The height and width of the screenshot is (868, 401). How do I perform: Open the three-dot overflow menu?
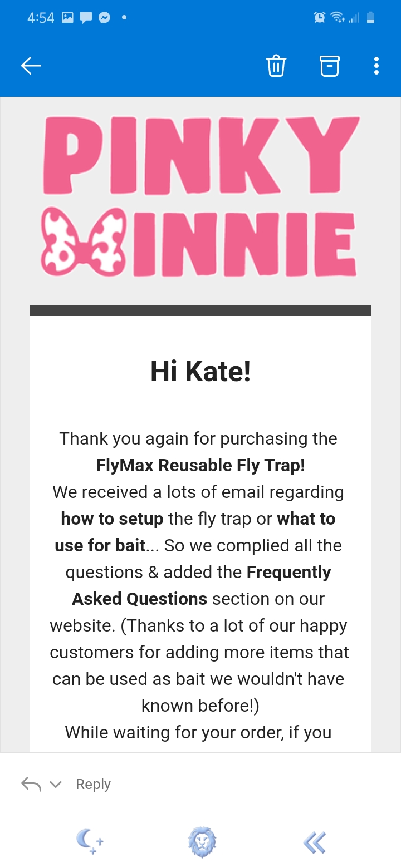376,66
